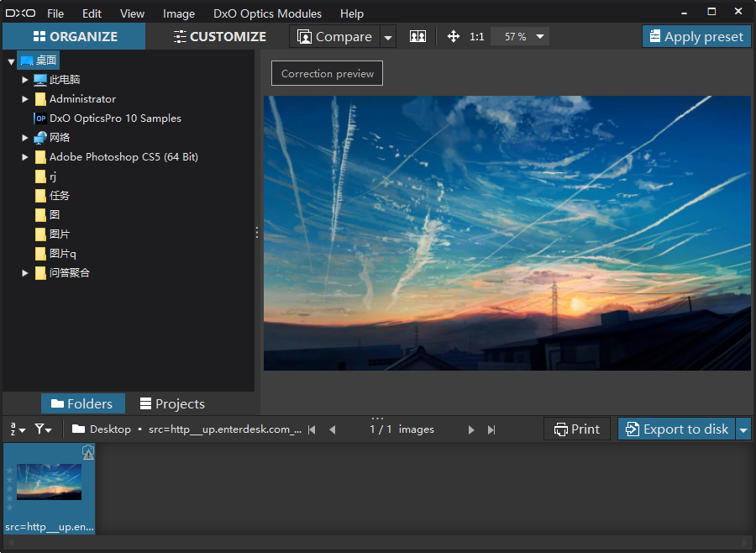The image size is (756, 553).
Task: Open the View menu
Action: click(x=132, y=13)
